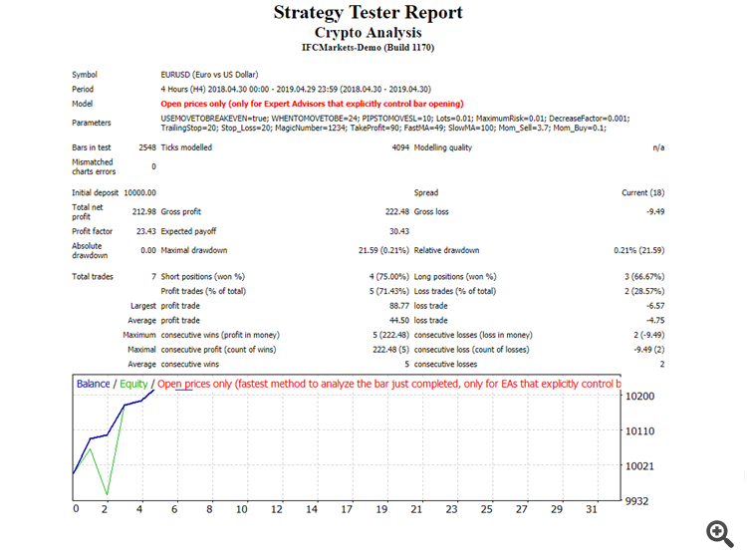747x560 pixels.
Task: Click Profit factor value 23.43
Action: click(x=146, y=231)
